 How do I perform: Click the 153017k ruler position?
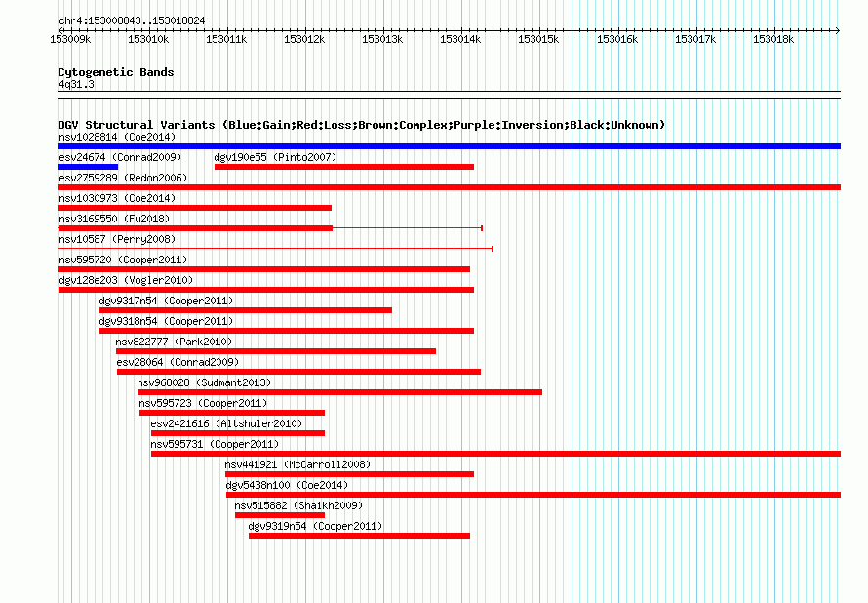(x=695, y=39)
